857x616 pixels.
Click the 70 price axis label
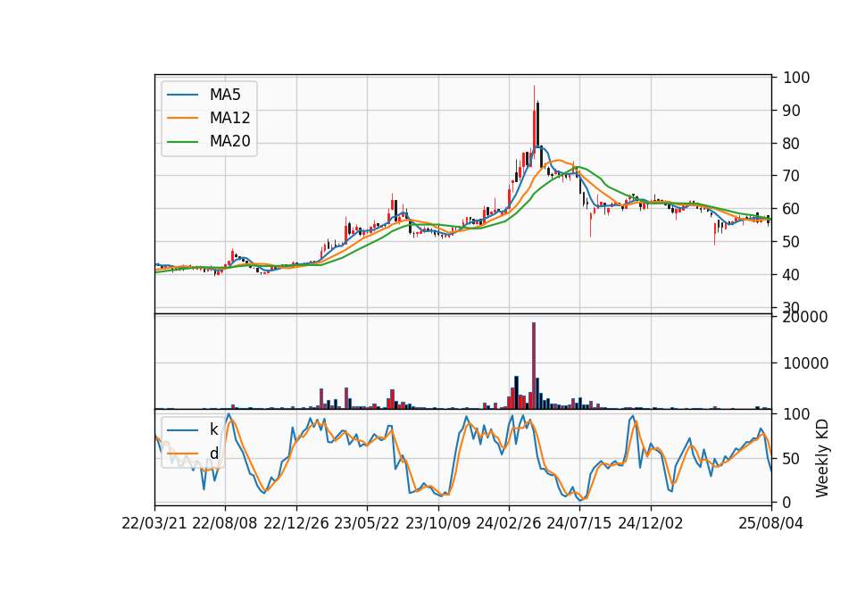coord(792,176)
